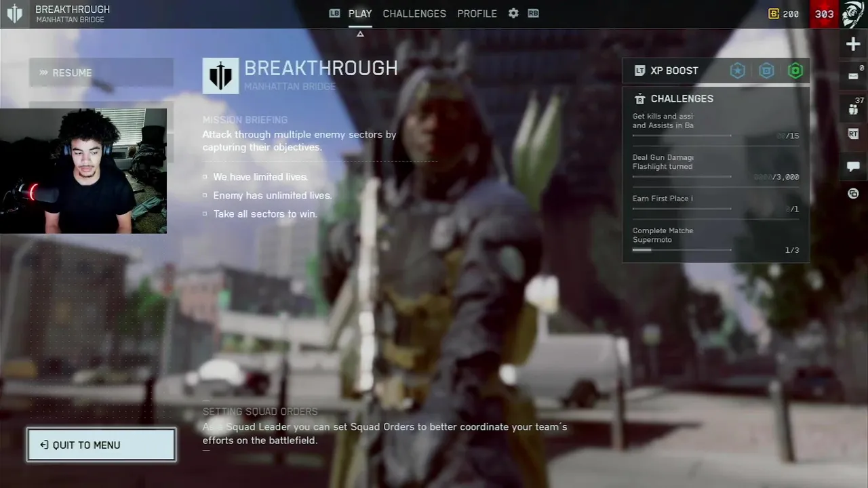This screenshot has height=488, width=868.
Task: Select the middle blue XP boost hexagon
Action: click(766, 70)
